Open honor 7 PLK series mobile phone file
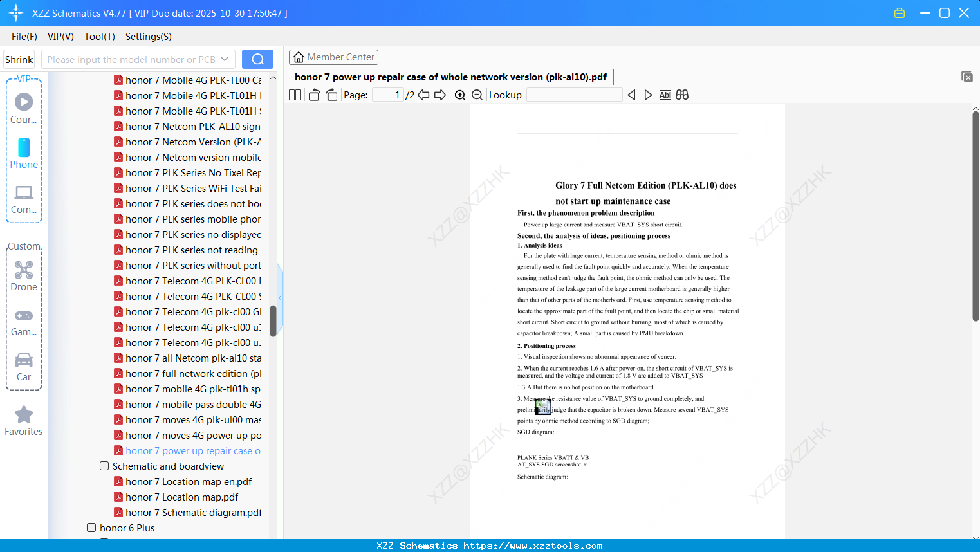This screenshot has width=980, height=552. [187, 219]
